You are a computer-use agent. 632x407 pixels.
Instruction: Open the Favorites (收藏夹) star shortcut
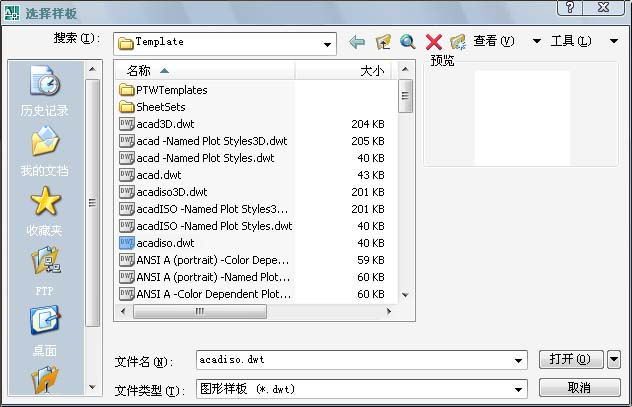point(45,212)
